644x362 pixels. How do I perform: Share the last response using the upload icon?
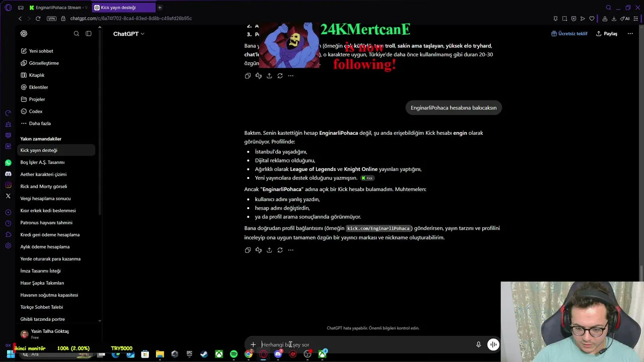pyautogui.click(x=269, y=250)
